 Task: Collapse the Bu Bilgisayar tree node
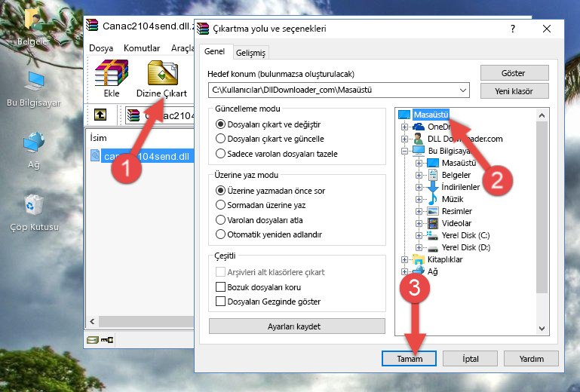(x=404, y=151)
